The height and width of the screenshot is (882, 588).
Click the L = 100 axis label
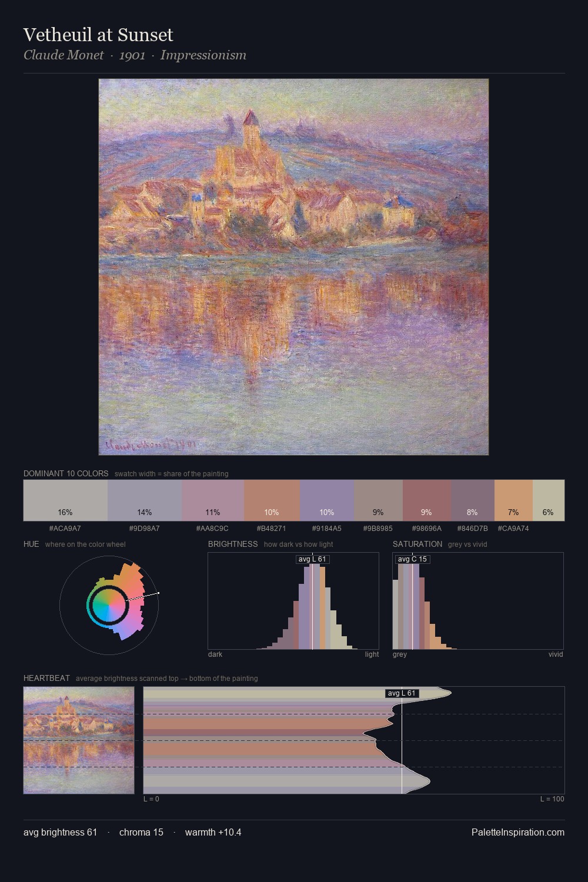click(552, 799)
